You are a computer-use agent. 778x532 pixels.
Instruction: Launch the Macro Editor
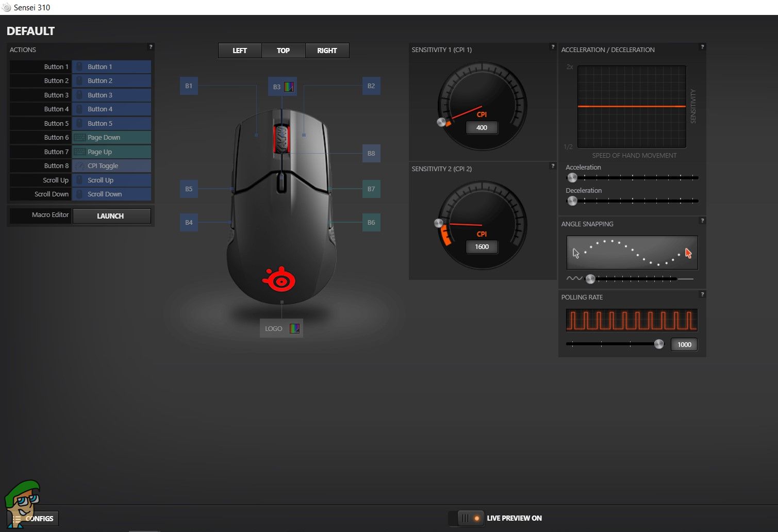111,216
